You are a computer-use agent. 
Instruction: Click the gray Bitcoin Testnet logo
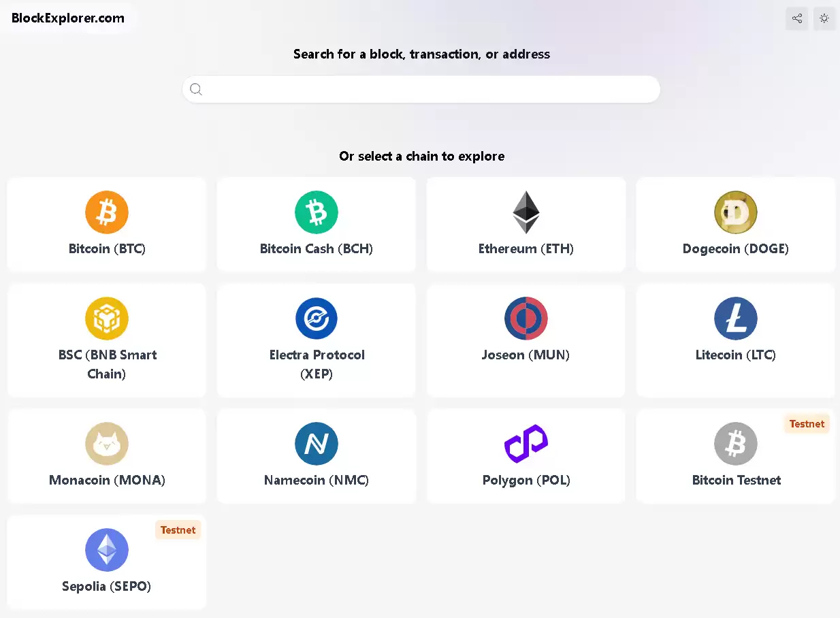[x=736, y=444]
